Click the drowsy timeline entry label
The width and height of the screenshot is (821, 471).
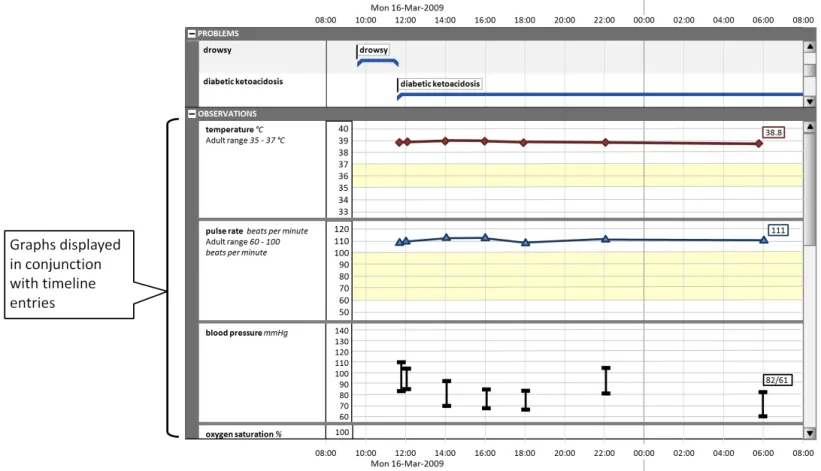click(374, 50)
